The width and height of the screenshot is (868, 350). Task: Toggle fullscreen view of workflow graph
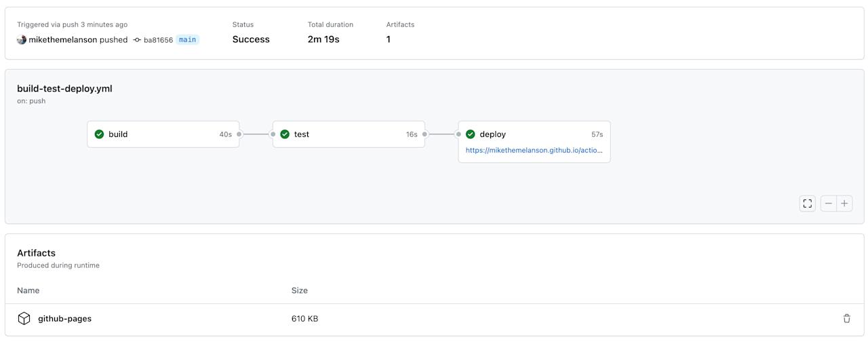tap(807, 203)
